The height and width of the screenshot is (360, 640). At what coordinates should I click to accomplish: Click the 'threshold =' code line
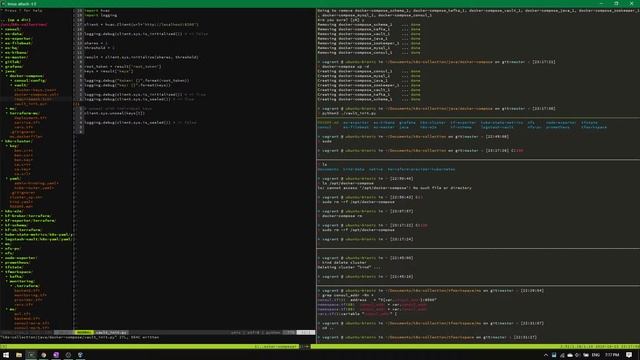(100, 48)
